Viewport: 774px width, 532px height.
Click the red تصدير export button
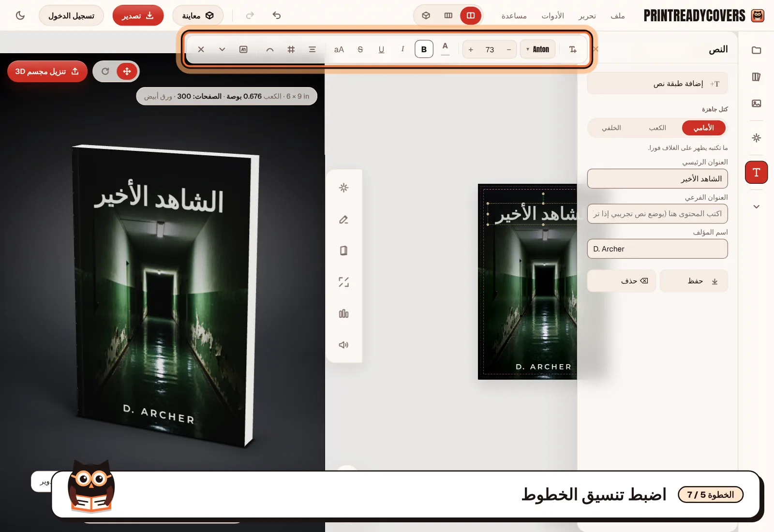[138, 15]
